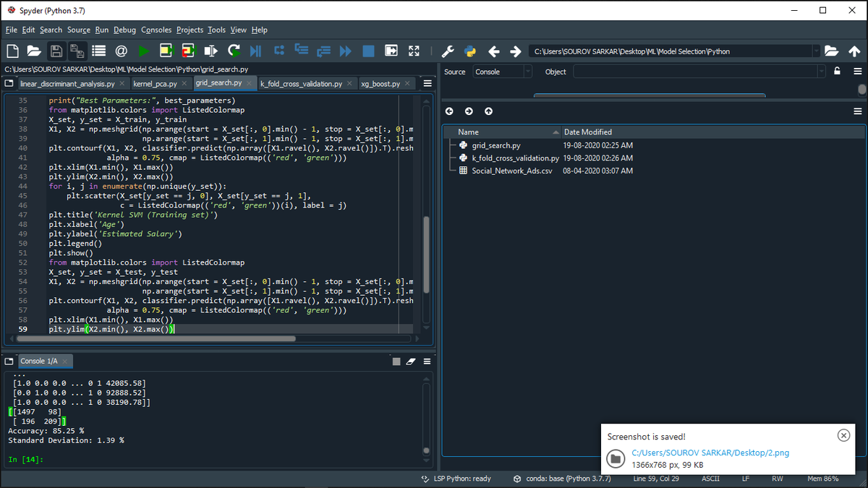
Task: Click the New file icon
Action: [12, 51]
